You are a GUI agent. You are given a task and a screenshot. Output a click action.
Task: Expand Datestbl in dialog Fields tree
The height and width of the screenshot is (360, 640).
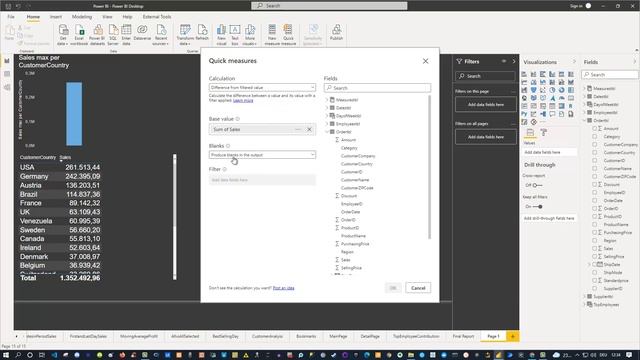pyautogui.click(x=327, y=108)
